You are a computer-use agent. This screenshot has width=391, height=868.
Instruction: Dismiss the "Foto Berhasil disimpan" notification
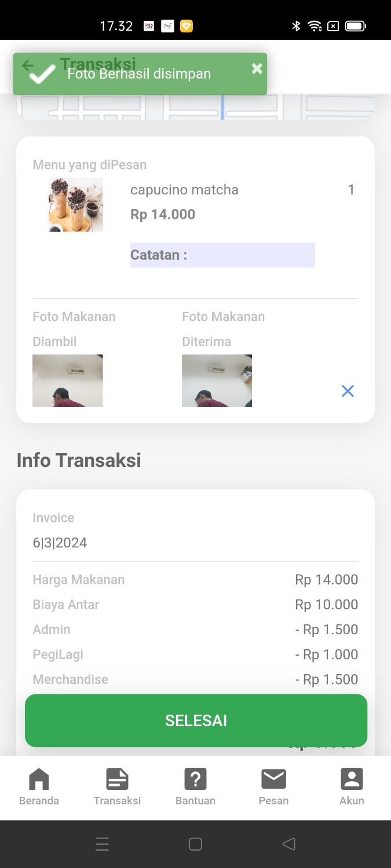pos(257,69)
